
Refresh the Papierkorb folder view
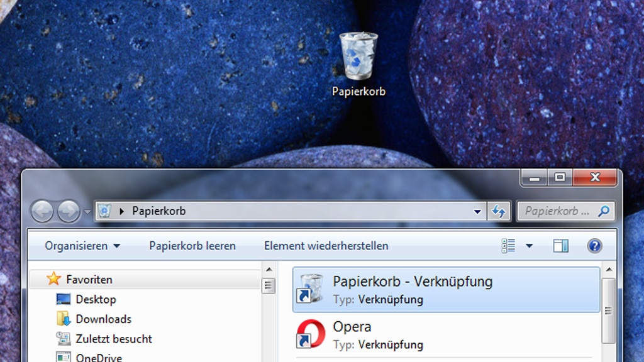(x=499, y=211)
